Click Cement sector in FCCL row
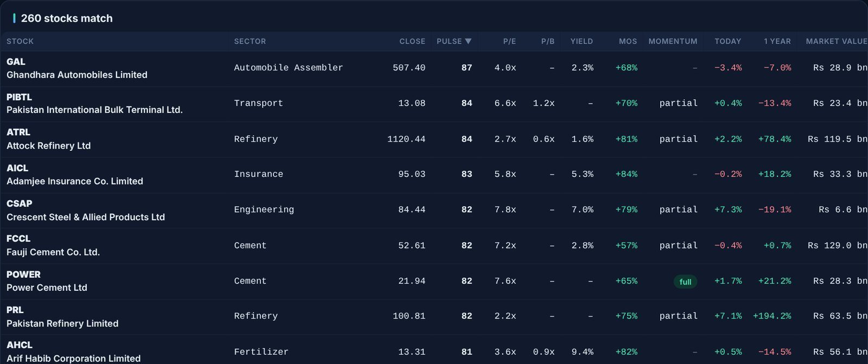868x364 pixels. [250, 245]
